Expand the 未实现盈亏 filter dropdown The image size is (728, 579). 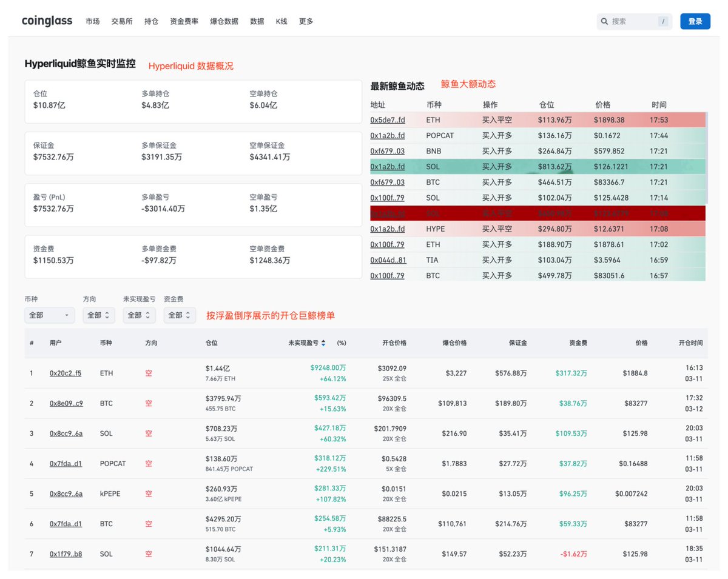coord(139,315)
